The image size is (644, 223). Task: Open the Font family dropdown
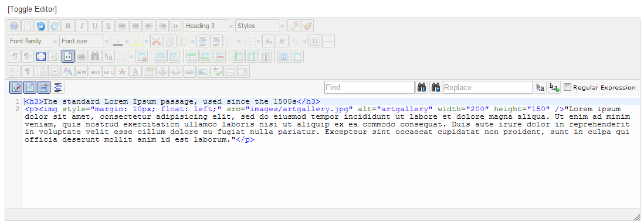33,41
